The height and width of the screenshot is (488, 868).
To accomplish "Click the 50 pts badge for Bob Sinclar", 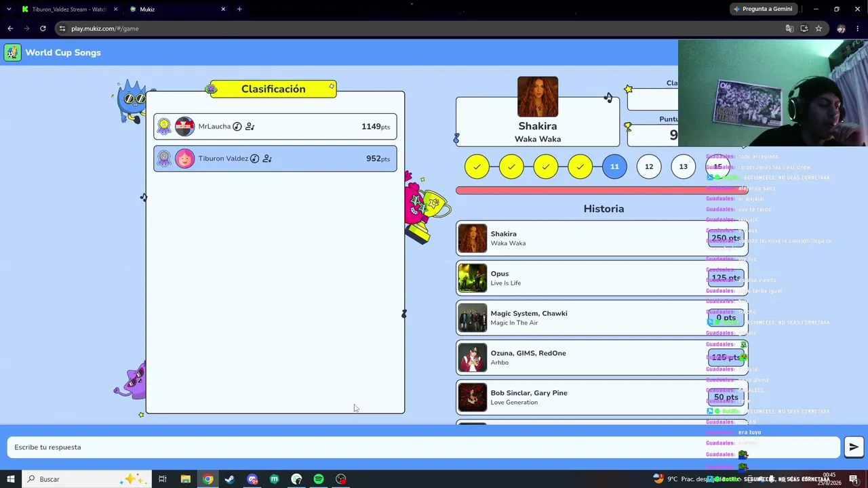I will (726, 397).
